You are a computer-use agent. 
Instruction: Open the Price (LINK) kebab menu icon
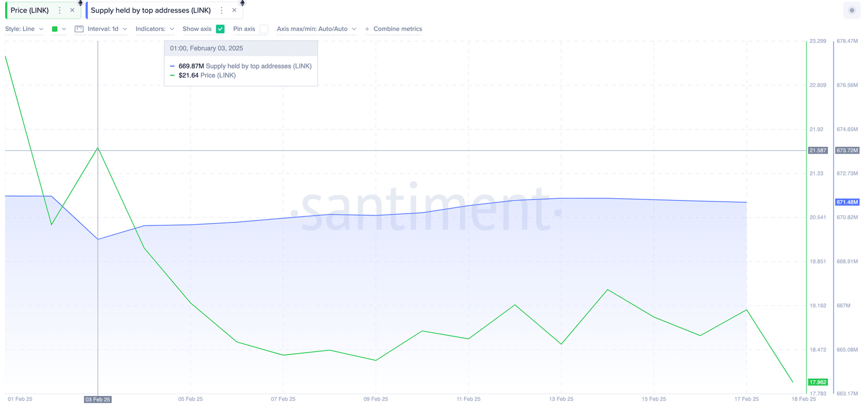(58, 10)
